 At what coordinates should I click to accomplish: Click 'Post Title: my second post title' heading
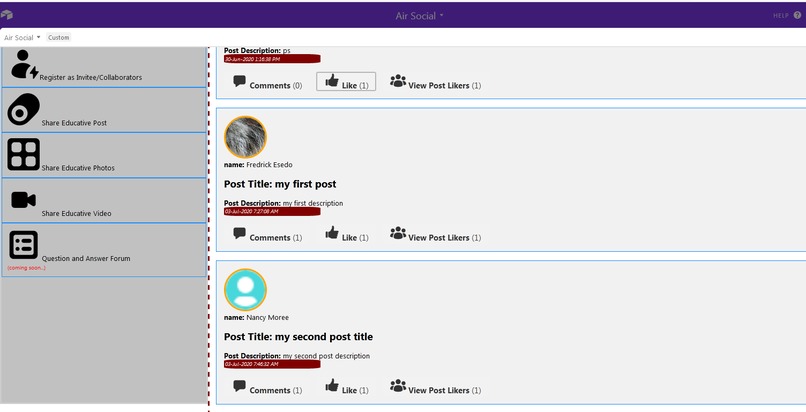point(298,337)
